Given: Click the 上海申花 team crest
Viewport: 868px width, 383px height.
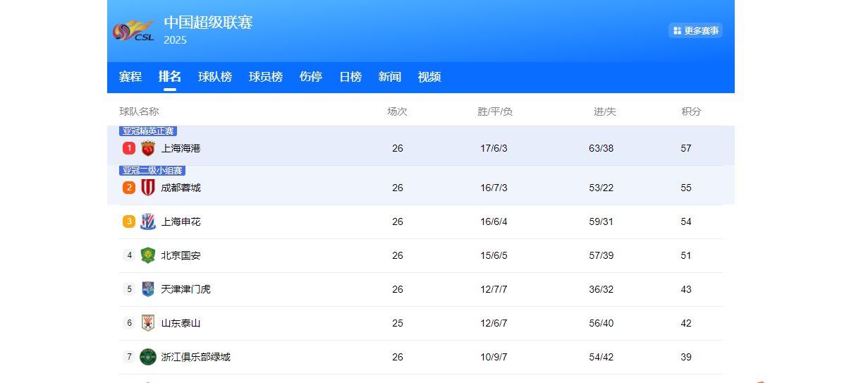Looking at the screenshot, I should [x=148, y=221].
